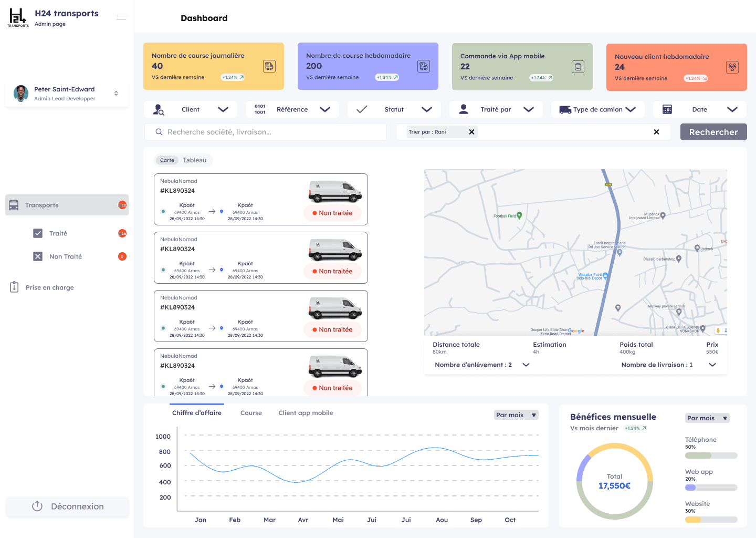Toggle the Non Traité checkbox in sidebar
Viewport: 756px width, 538px height.
(x=38, y=256)
